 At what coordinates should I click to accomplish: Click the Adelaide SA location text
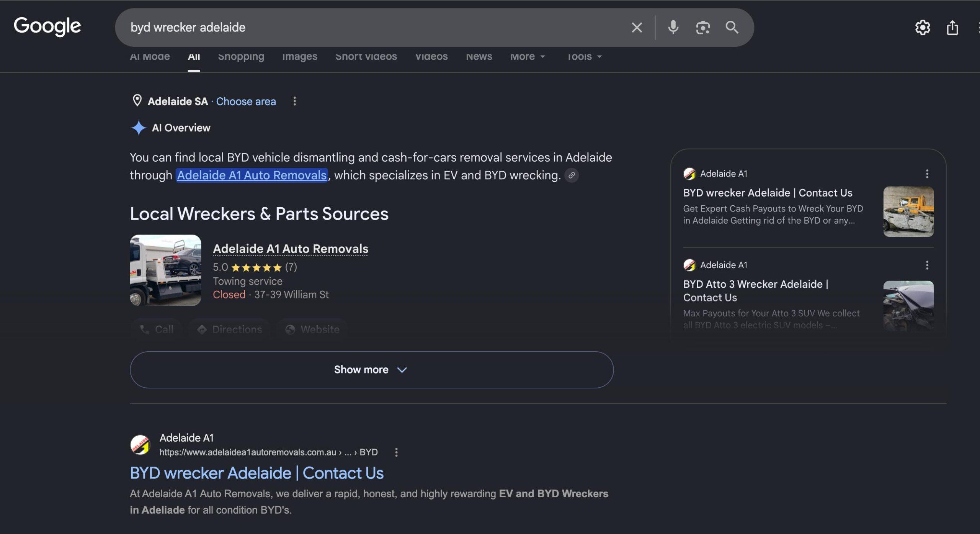[x=178, y=102]
